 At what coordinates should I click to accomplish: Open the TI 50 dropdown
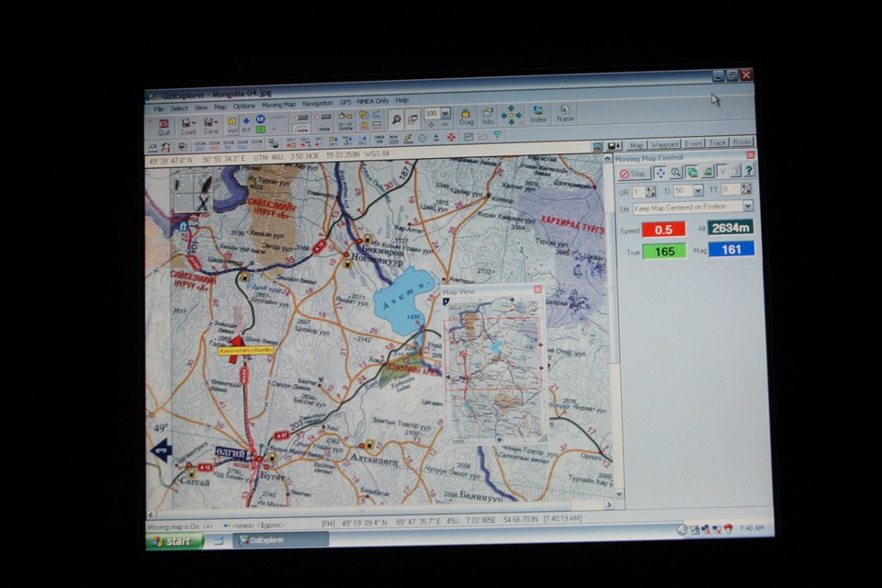[698, 191]
